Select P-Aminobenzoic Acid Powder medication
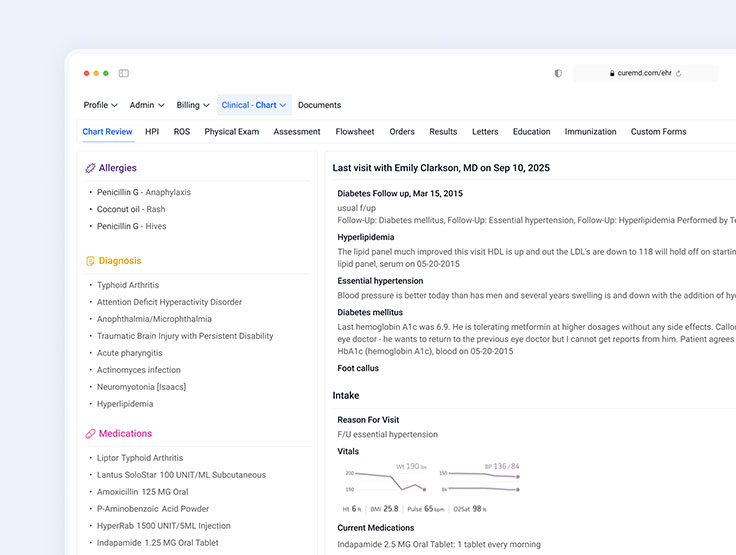The height and width of the screenshot is (555, 736). point(153,509)
